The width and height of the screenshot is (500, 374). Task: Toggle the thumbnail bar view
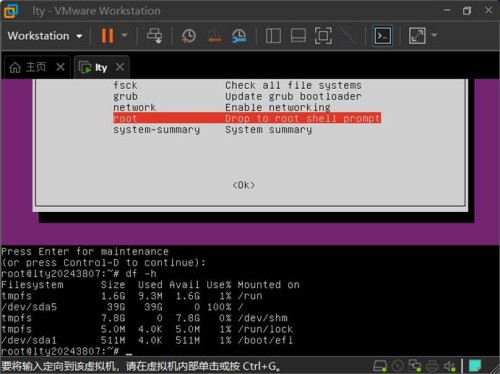[x=298, y=36]
